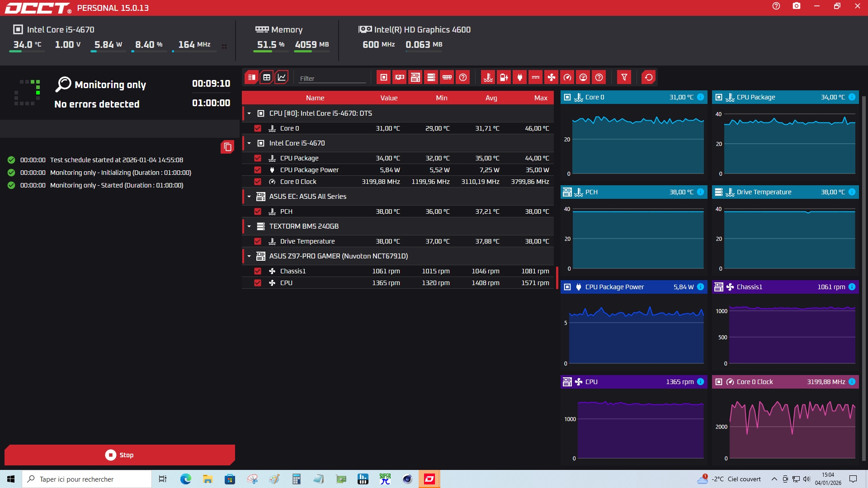Sort by the Max column header
The width and height of the screenshot is (868, 488).
pyautogui.click(x=540, y=98)
